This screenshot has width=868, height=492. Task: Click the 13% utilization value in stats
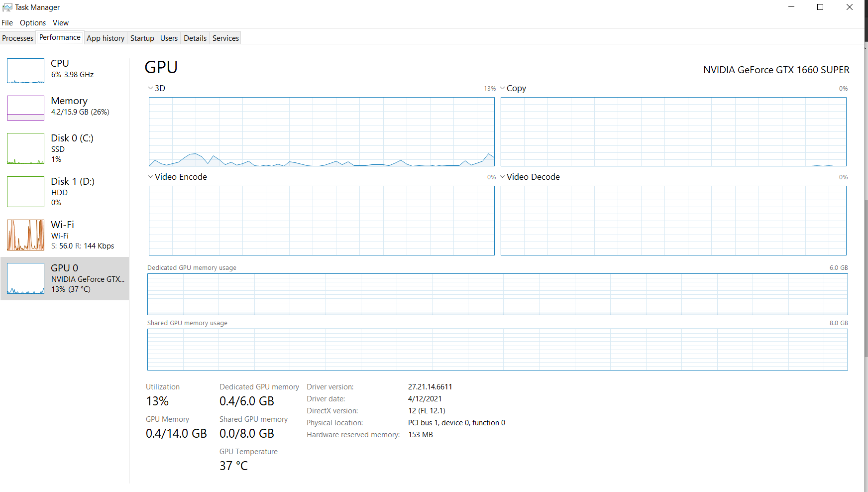(x=157, y=401)
